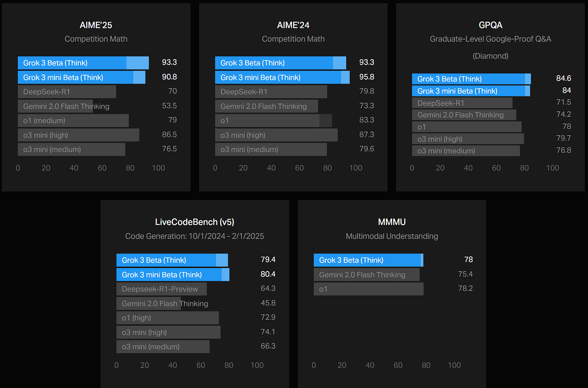Click the LiveCodeBench (v5) title
Viewport: 588px width, 388px height.
click(195, 222)
